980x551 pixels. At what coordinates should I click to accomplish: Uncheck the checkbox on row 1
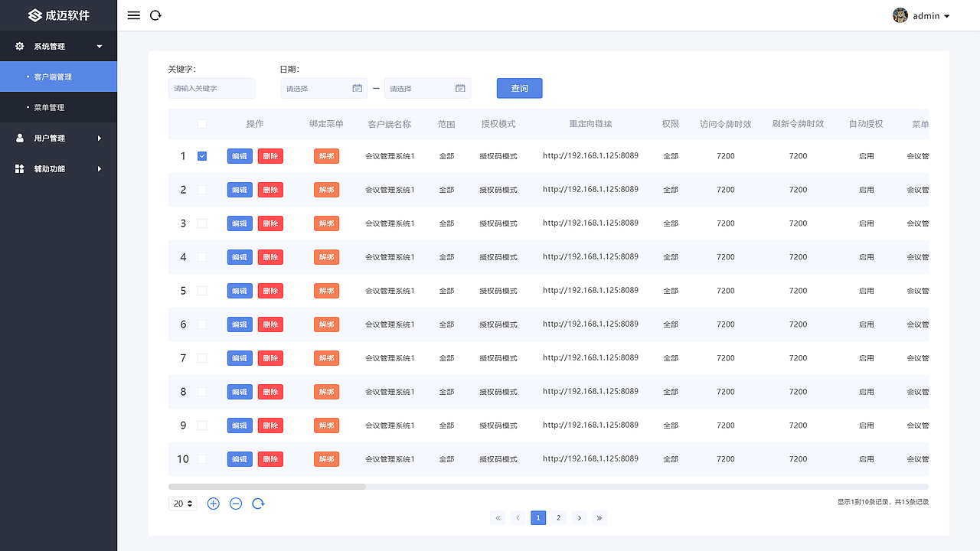[x=202, y=155]
